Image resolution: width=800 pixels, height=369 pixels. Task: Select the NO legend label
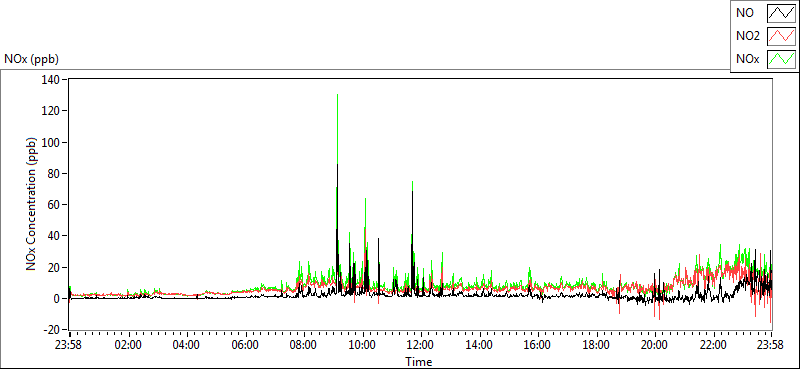pyautogui.click(x=743, y=13)
